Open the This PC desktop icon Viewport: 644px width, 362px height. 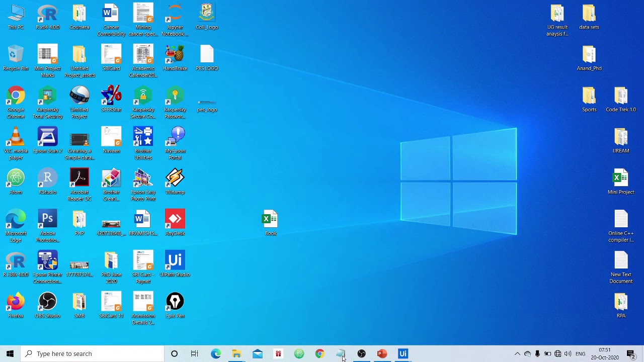click(16, 18)
